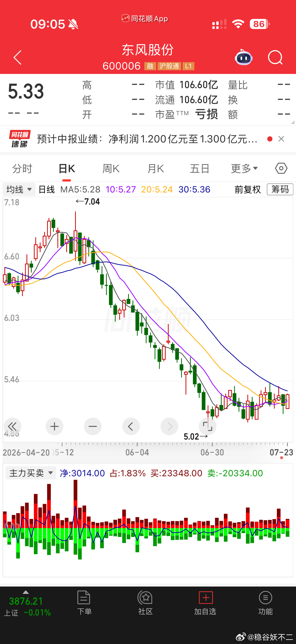The height and width of the screenshot is (644, 296).
Task: Open the 更多 periods dropdown
Action: pyautogui.click(x=244, y=168)
